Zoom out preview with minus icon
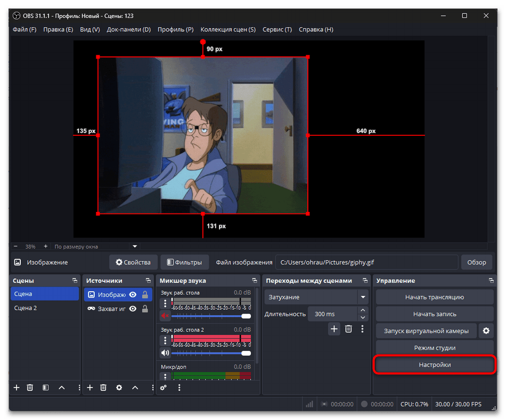The height and width of the screenshot is (420, 506). (15, 246)
